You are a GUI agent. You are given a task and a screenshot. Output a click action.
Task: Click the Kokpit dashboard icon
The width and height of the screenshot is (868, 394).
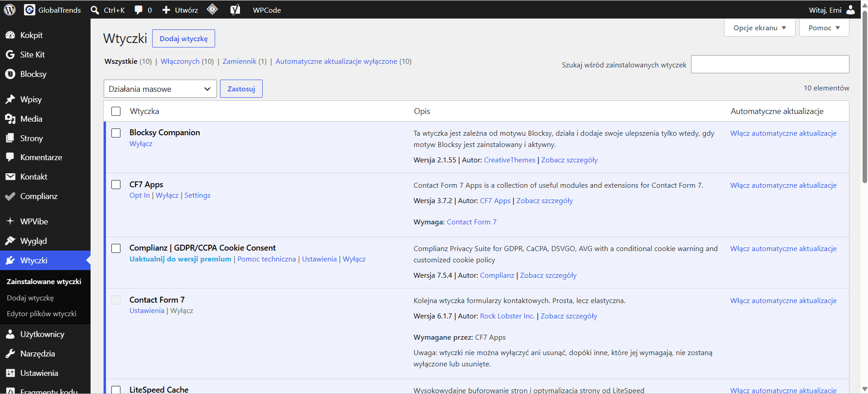click(x=10, y=35)
